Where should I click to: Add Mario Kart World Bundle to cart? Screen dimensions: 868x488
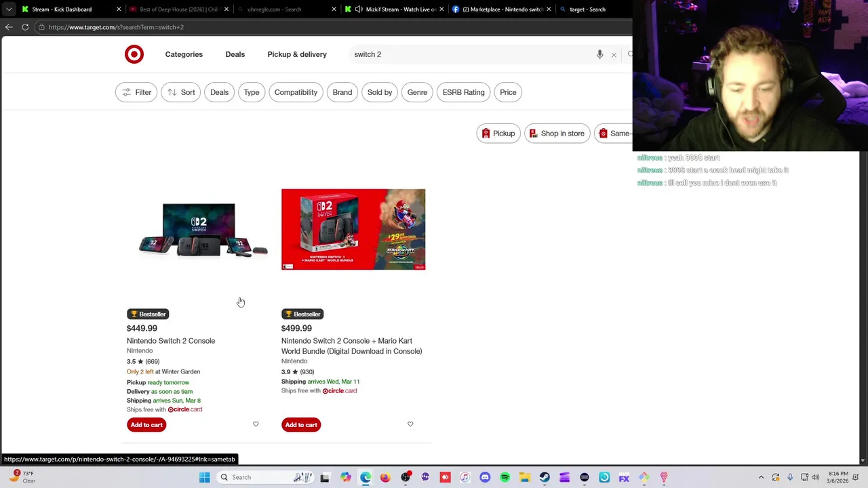[x=301, y=425]
